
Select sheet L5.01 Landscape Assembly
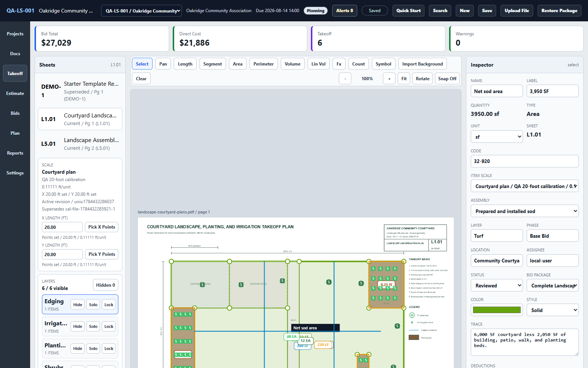click(x=80, y=144)
